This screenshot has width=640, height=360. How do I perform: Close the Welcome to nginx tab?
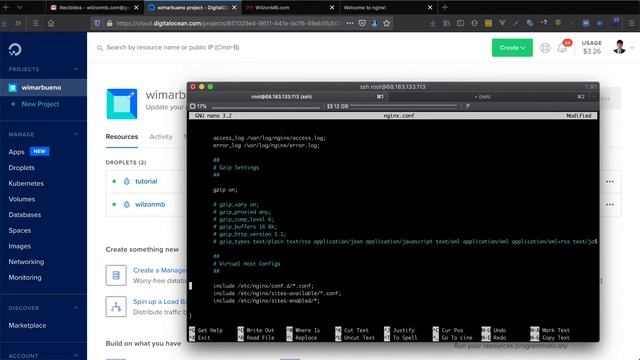coord(430,7)
